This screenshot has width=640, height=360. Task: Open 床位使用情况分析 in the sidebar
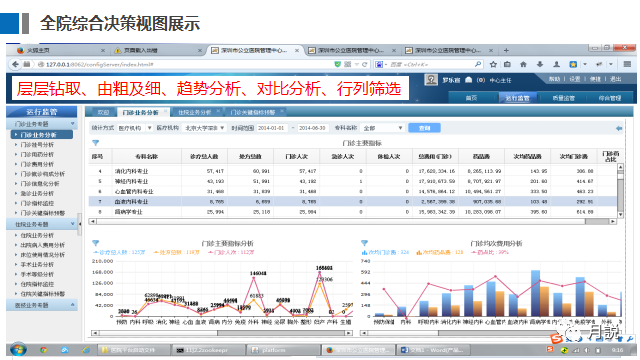[43, 255]
